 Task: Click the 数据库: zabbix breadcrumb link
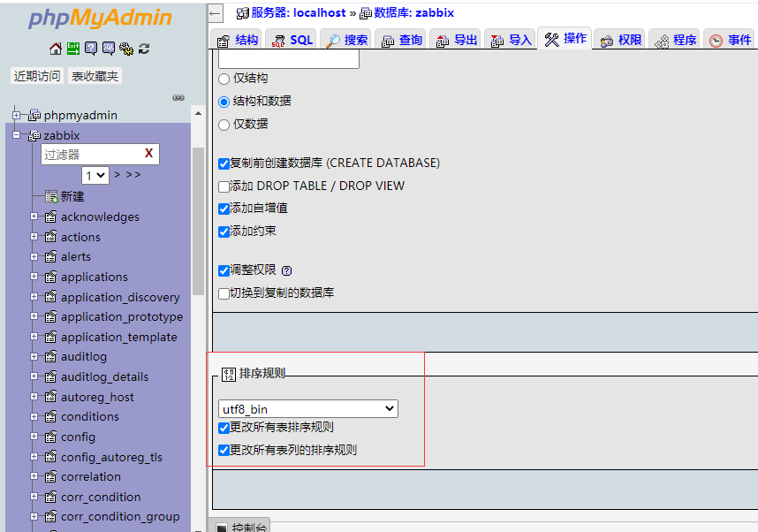click(413, 12)
